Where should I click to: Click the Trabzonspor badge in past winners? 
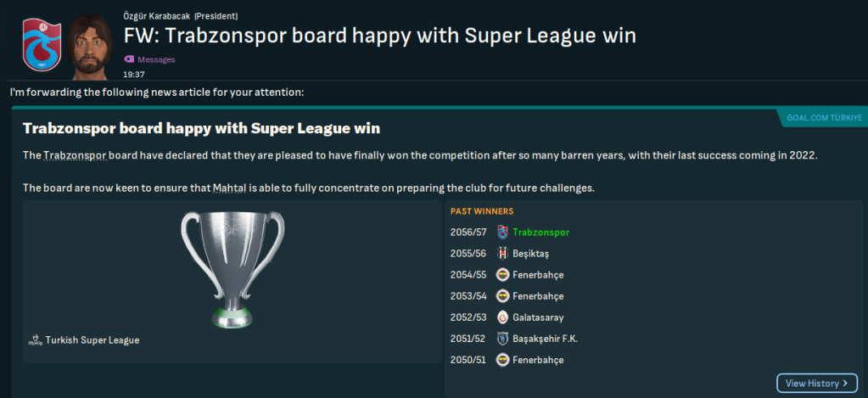[502, 233]
